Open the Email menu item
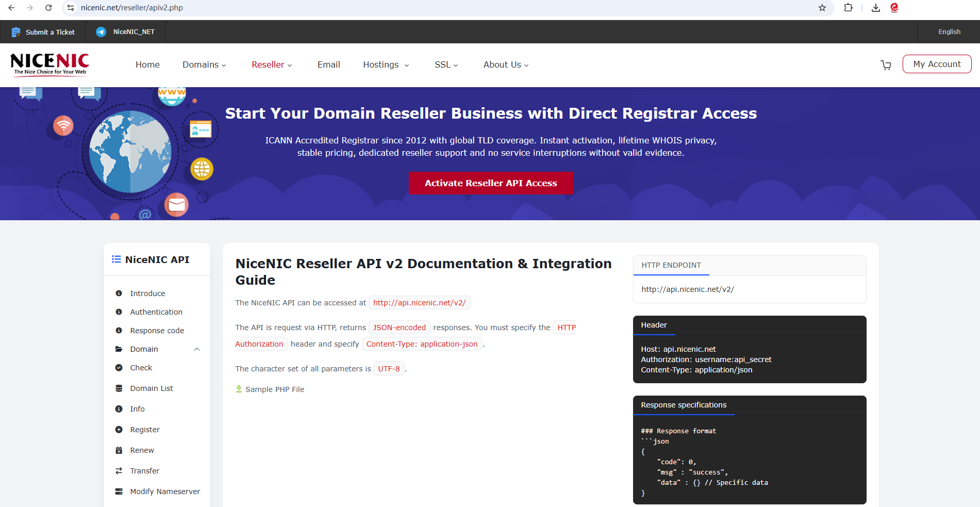The image size is (980, 507). [329, 64]
